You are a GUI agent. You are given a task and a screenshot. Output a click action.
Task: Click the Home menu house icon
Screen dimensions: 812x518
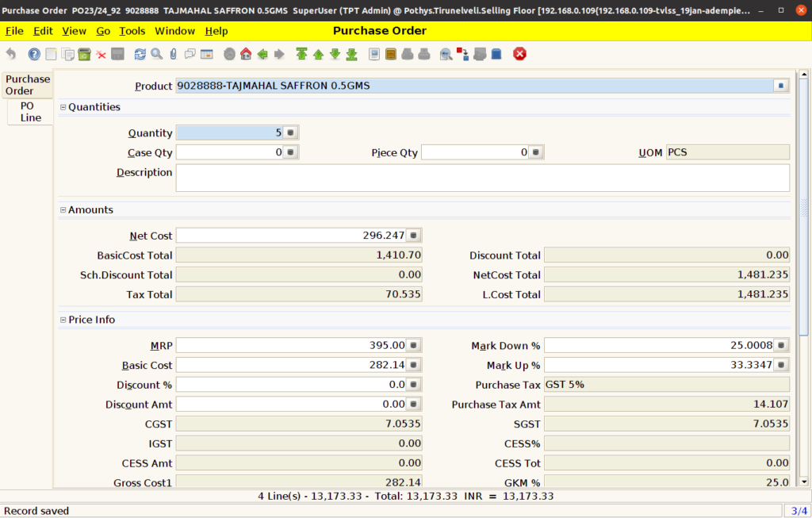(x=246, y=54)
